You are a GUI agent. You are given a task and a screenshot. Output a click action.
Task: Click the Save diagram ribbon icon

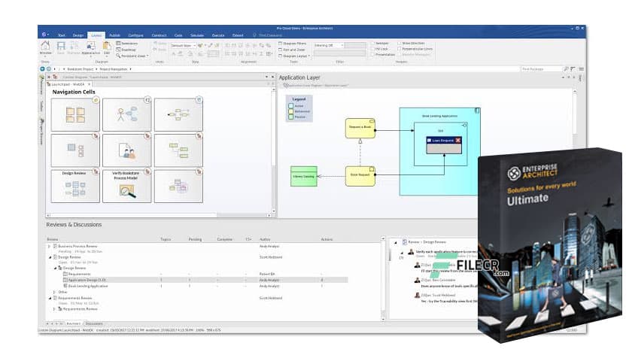tap(61, 47)
